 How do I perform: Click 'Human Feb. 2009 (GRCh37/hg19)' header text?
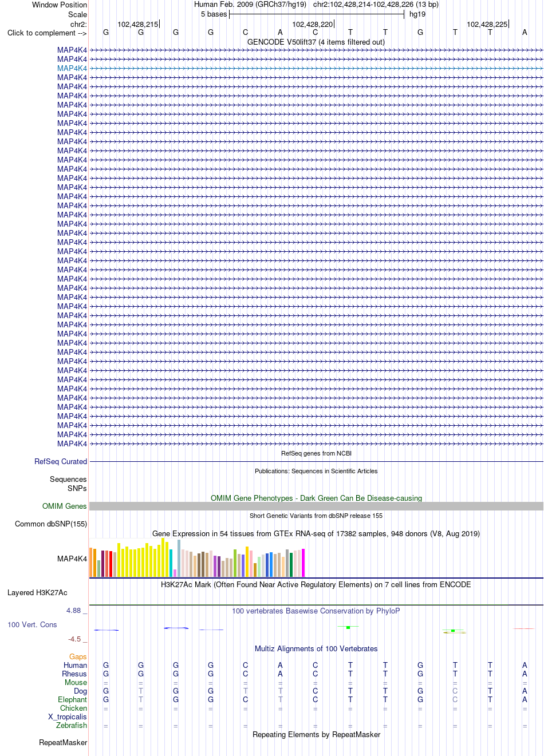pos(250,4)
